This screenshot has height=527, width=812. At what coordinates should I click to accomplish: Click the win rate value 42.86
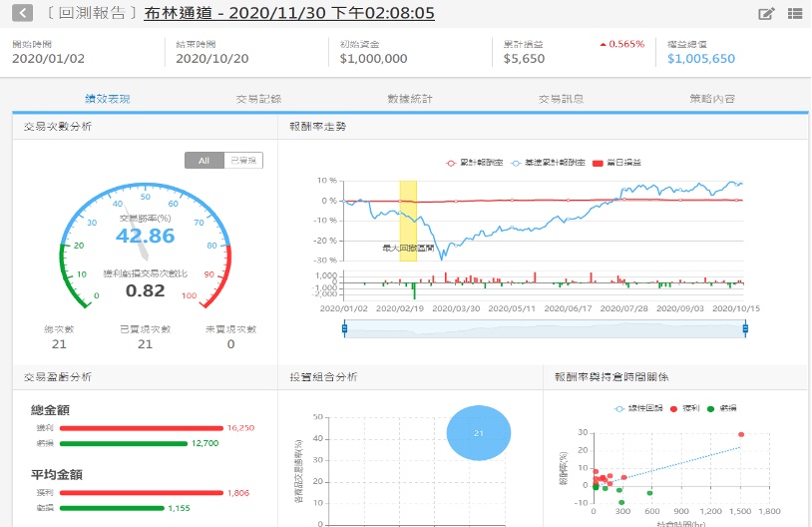pyautogui.click(x=145, y=236)
